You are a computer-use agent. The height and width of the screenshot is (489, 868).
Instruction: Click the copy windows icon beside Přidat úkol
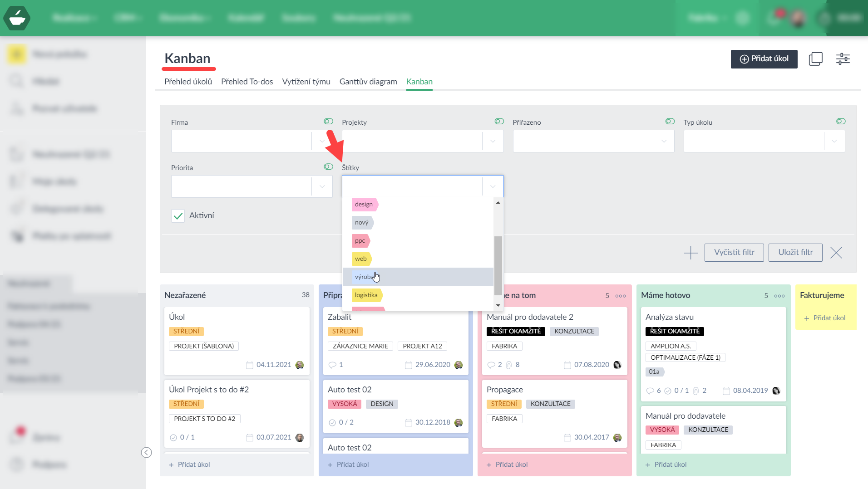pos(815,59)
